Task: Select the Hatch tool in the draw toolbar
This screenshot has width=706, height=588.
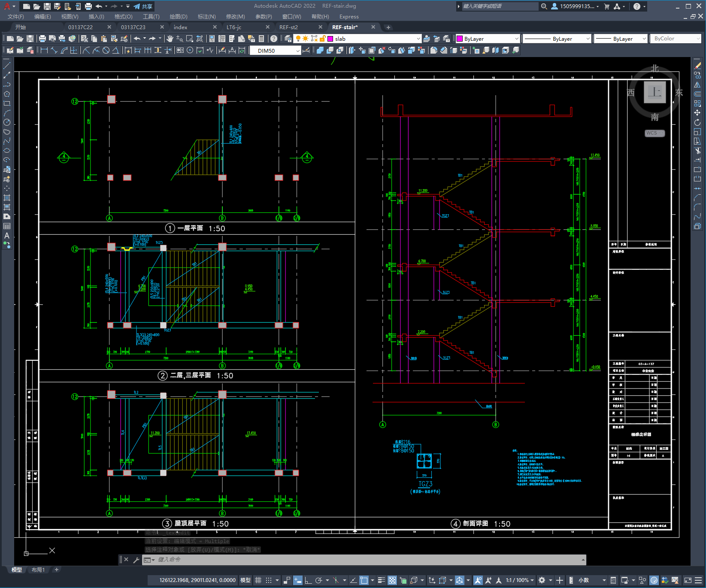Action: (x=7, y=198)
